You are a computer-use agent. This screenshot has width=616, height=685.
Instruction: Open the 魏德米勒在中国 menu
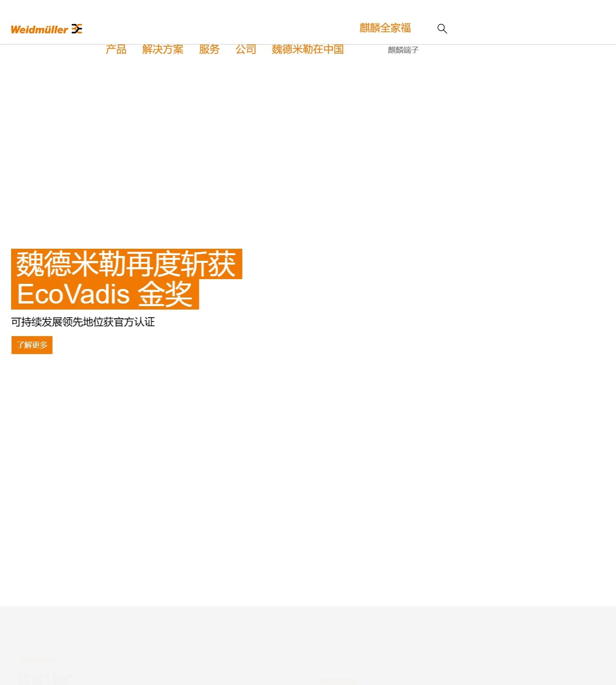(308, 50)
